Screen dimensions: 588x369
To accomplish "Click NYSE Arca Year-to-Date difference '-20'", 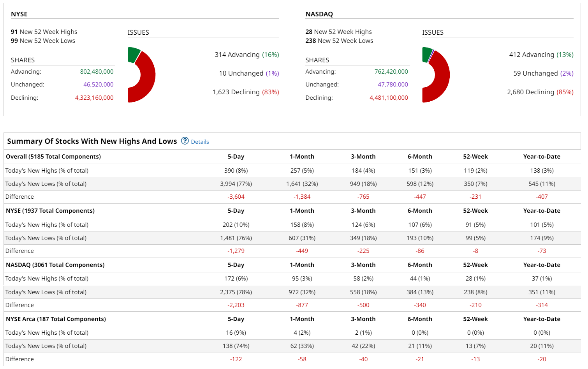I will 542,359.
